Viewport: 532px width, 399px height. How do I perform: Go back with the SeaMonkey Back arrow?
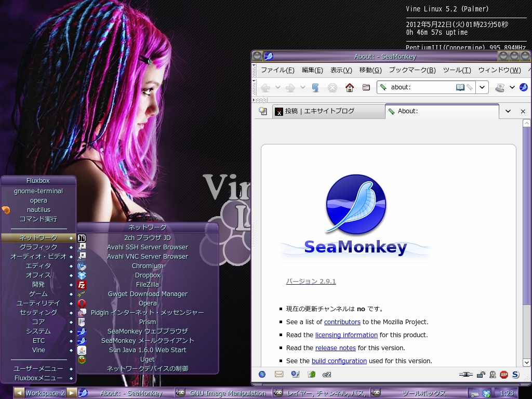point(265,87)
